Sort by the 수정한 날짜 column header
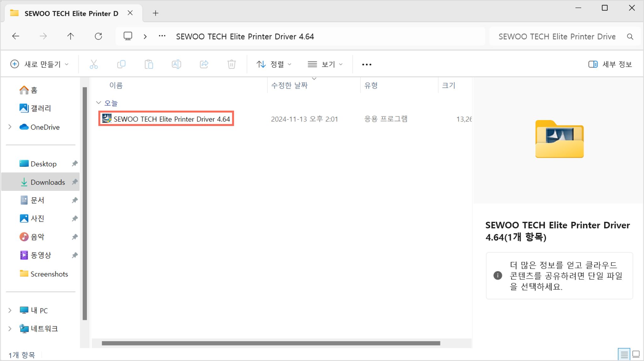The width and height of the screenshot is (644, 361). (289, 85)
